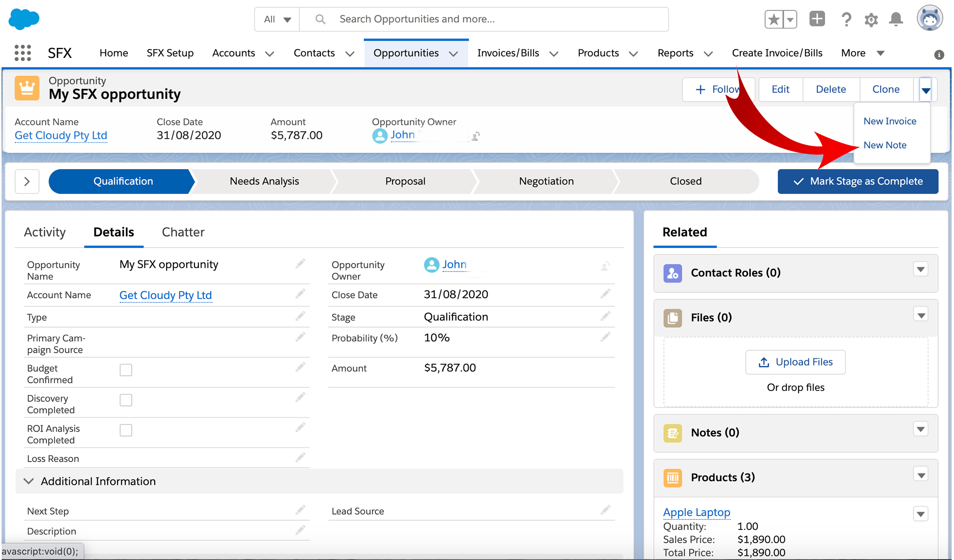The image size is (954, 560).
Task: Edit the Probability pencil icon
Action: [x=605, y=337]
